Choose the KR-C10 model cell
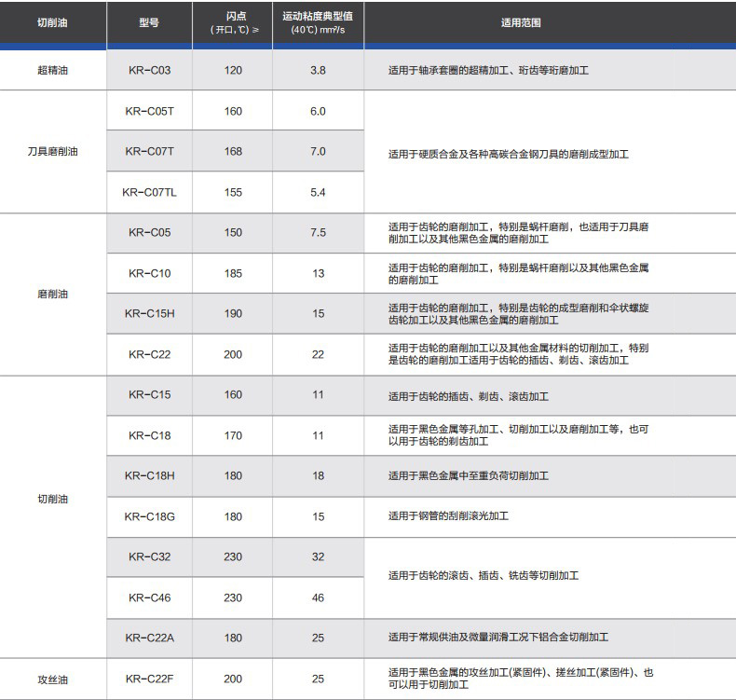The height and width of the screenshot is (700, 736). point(149,273)
